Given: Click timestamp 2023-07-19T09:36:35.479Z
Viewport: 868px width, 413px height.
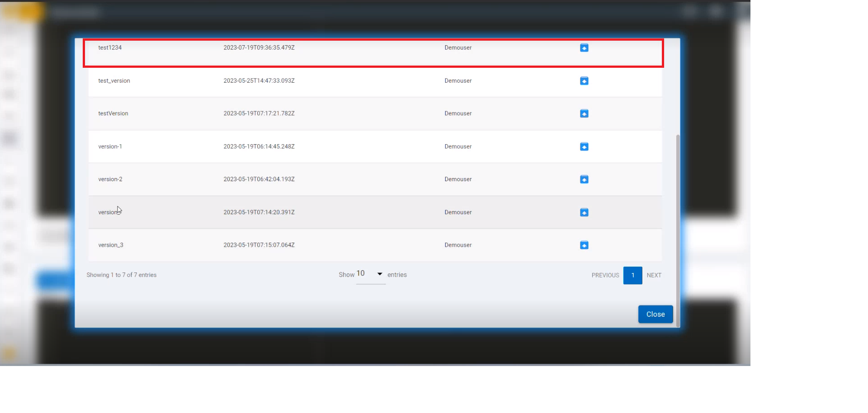Looking at the screenshot, I should pyautogui.click(x=259, y=47).
